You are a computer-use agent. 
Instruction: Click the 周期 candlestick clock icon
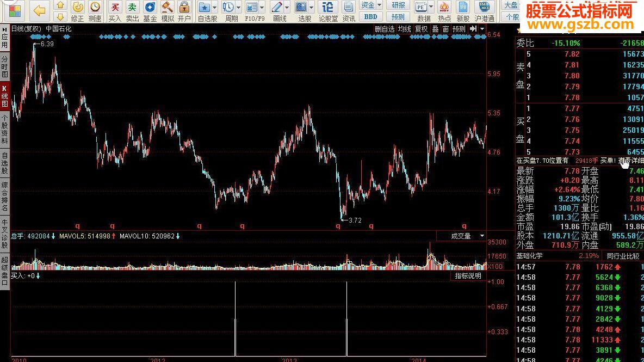pos(228,7)
